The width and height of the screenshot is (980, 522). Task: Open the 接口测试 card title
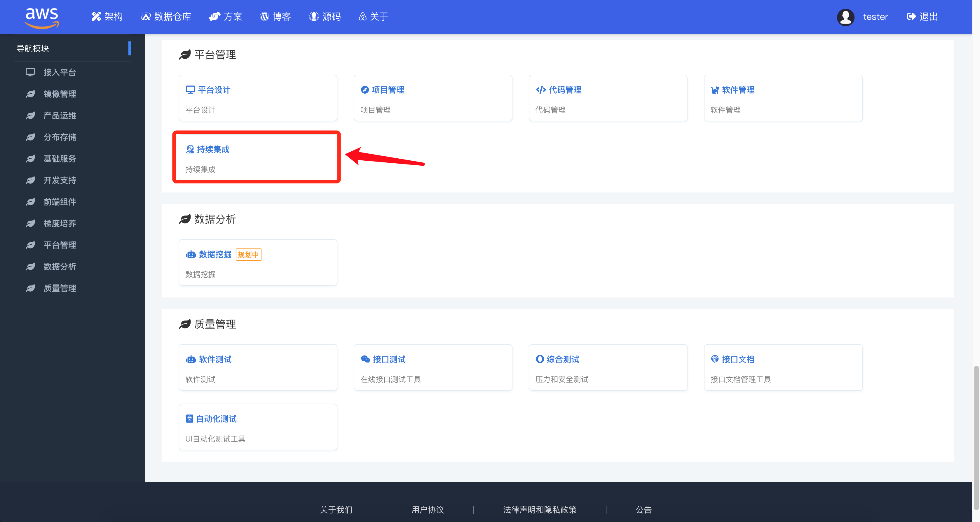[x=389, y=360]
